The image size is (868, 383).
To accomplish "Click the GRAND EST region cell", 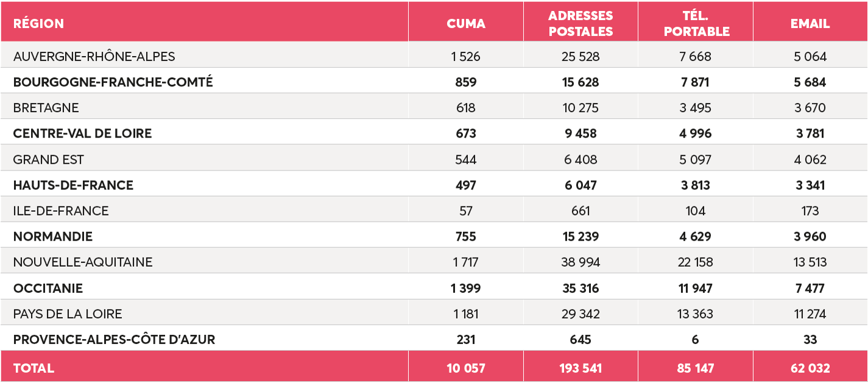I will tap(49, 160).
